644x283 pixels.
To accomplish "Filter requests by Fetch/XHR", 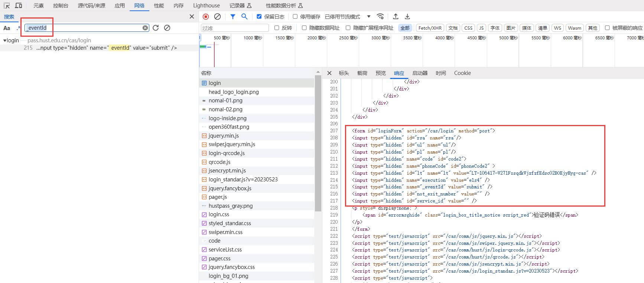I will tap(430, 28).
